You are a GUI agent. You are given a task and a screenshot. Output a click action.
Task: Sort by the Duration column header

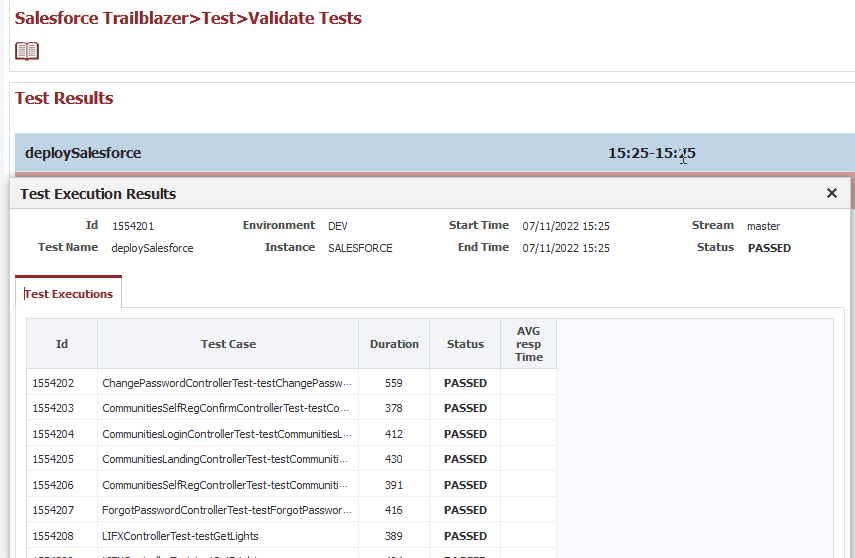click(394, 344)
